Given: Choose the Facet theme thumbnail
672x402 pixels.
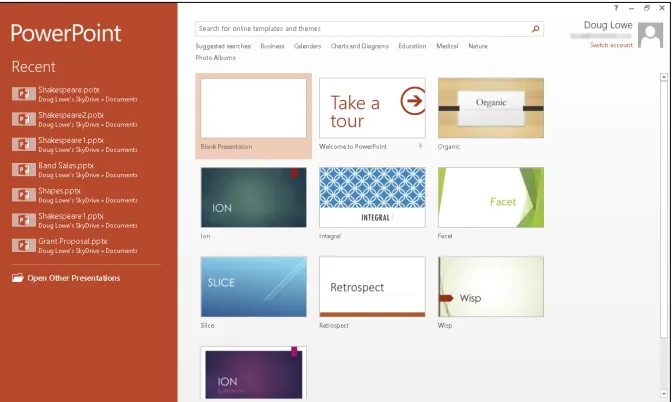Looking at the screenshot, I should tap(491, 197).
